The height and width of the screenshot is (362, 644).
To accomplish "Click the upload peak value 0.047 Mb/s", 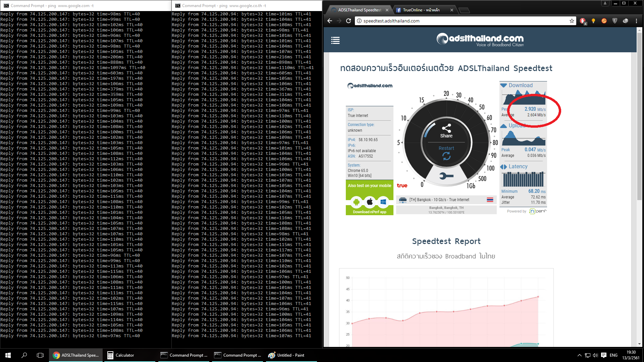I will click(535, 150).
